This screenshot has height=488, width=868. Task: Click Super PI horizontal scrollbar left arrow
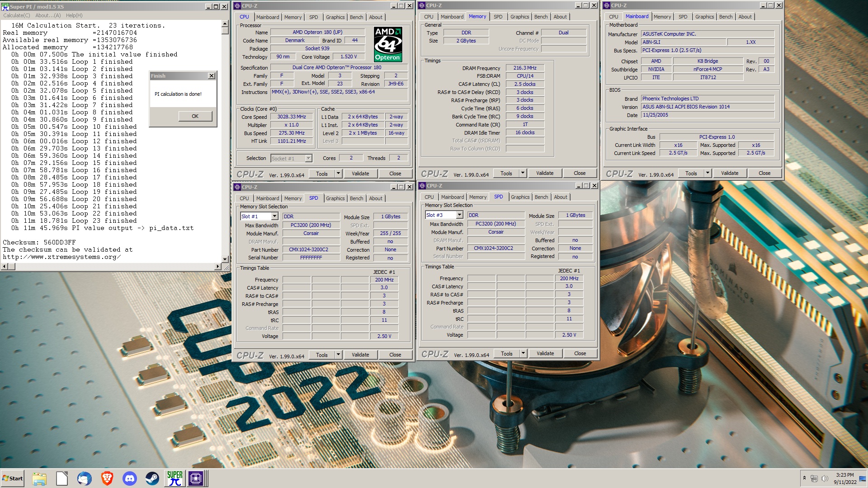click(5, 267)
